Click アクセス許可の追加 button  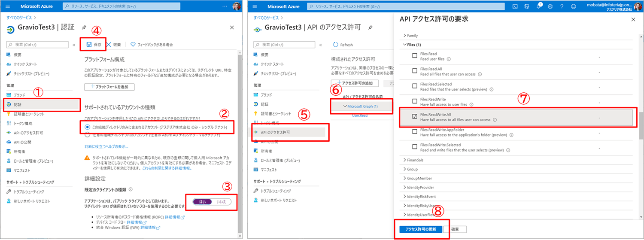click(x=355, y=83)
